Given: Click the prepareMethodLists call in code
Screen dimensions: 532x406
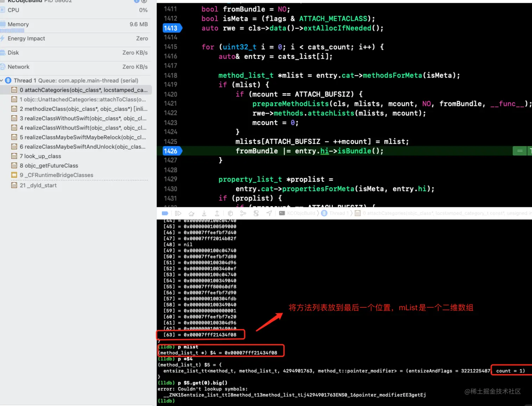Looking at the screenshot, I should point(291,104).
